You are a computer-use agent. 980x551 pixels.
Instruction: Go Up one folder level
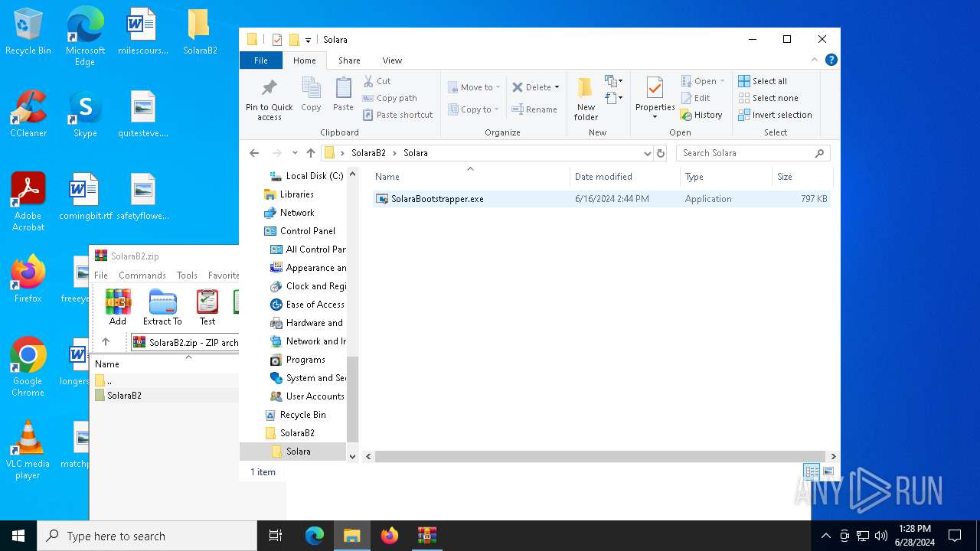click(311, 153)
